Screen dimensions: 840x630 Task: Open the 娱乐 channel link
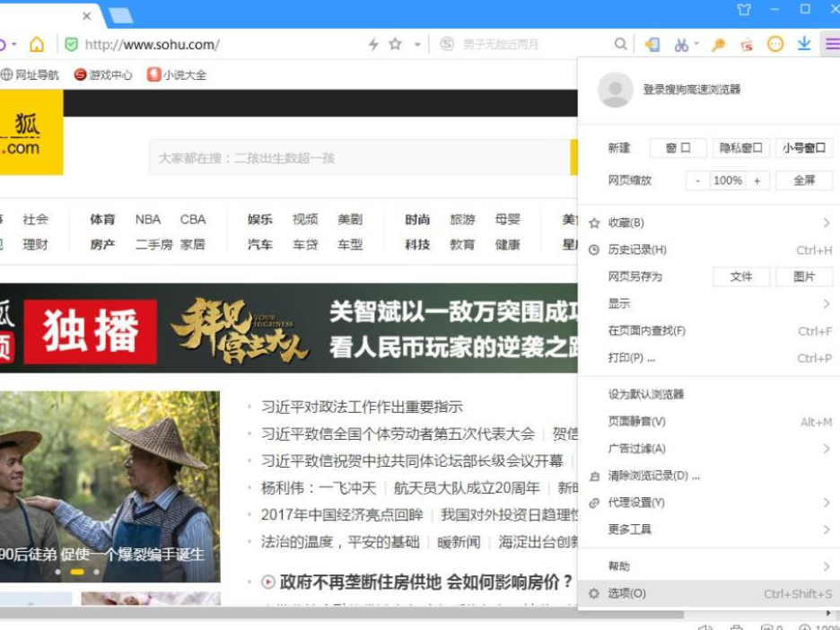click(x=260, y=219)
